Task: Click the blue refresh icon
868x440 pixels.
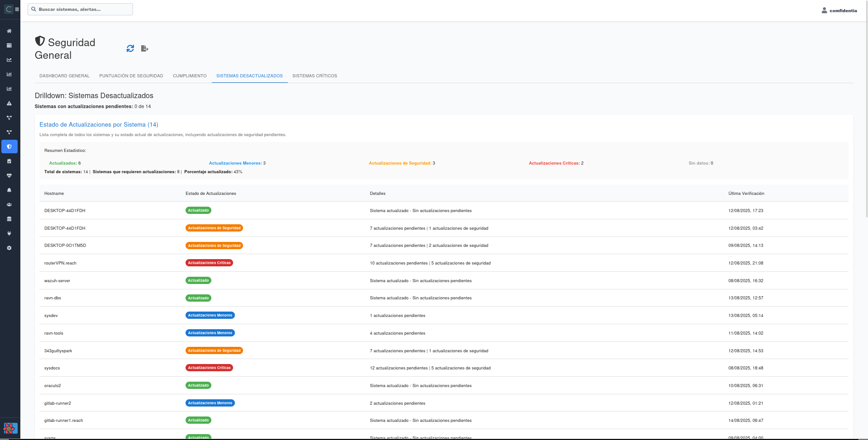Action: 130,48
